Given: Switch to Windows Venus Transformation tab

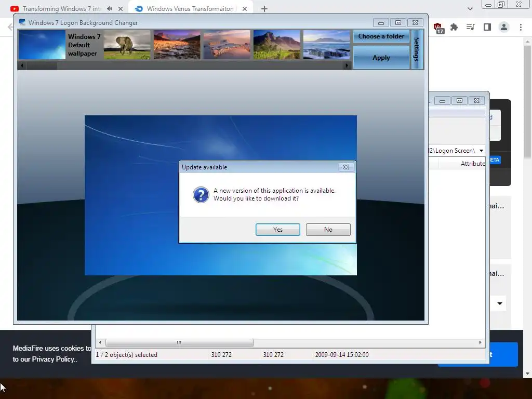Looking at the screenshot, I should coord(190,9).
